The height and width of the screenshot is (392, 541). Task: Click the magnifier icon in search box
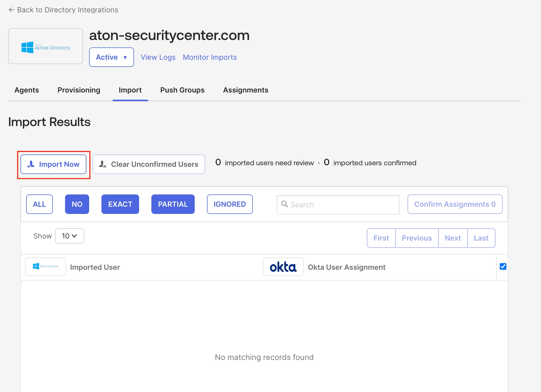point(285,204)
